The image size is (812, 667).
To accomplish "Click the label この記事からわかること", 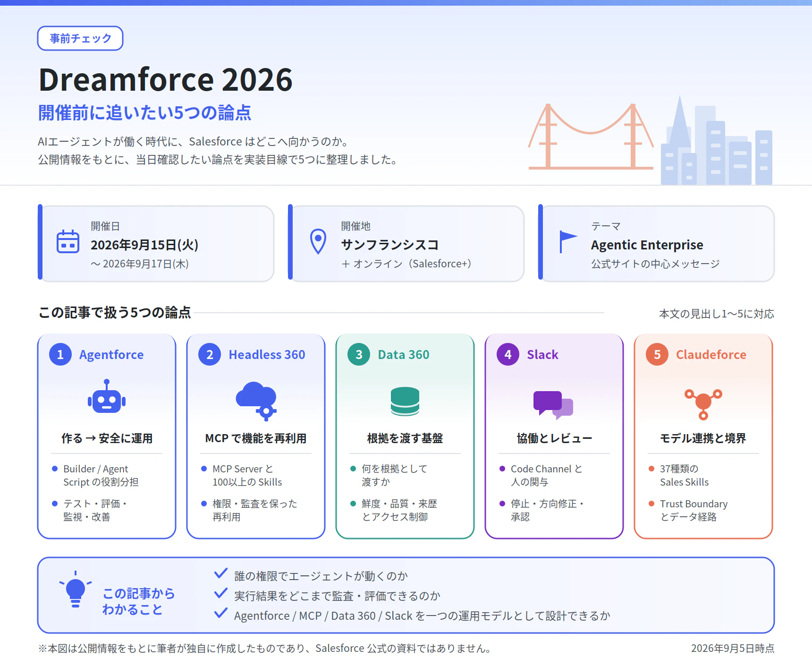I will point(139,601).
